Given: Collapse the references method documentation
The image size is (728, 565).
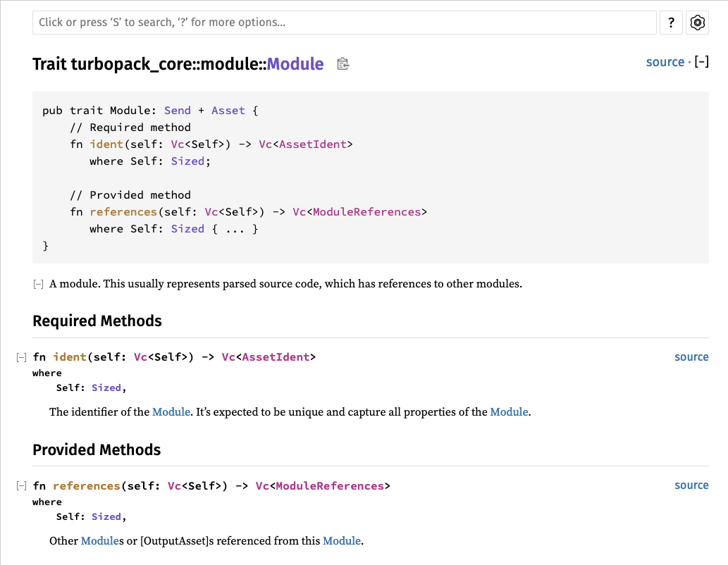Looking at the screenshot, I should click(x=21, y=485).
